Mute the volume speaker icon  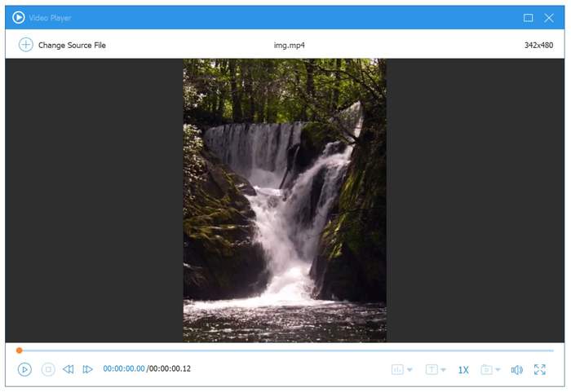[x=516, y=369]
